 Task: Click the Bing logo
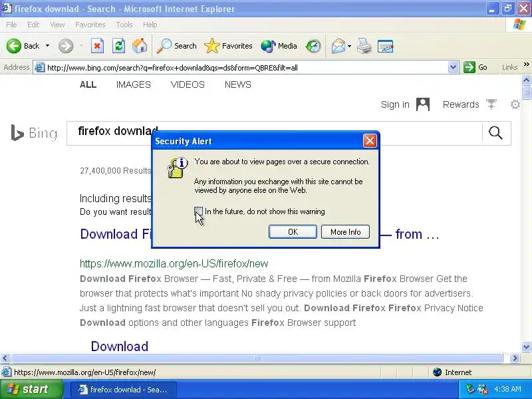(34, 132)
